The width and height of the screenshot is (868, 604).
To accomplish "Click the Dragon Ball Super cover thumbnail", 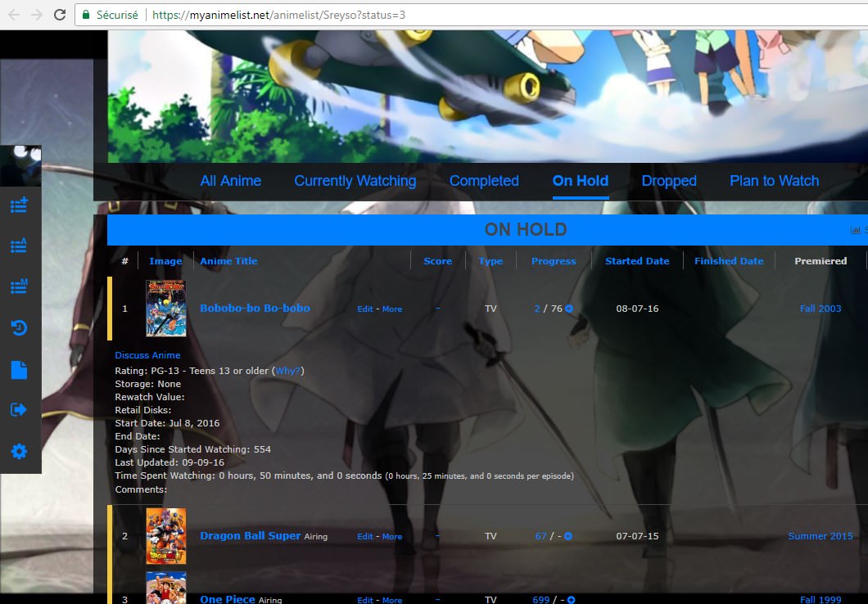I will (165, 536).
